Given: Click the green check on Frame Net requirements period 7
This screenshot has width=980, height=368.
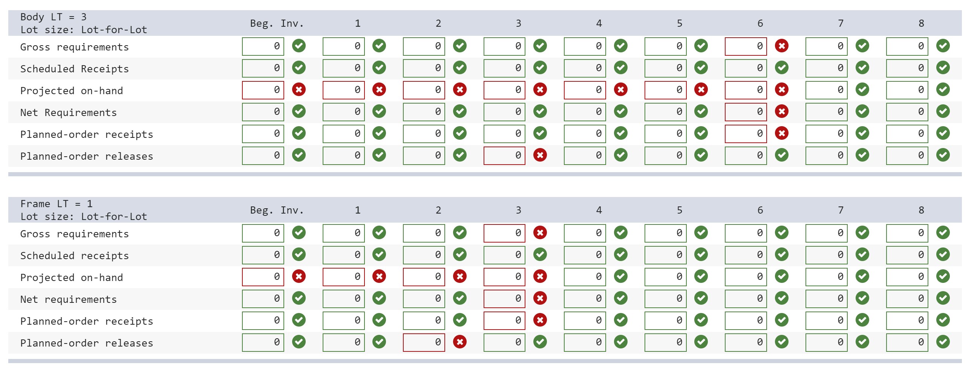Looking at the screenshot, I should pyautogui.click(x=862, y=299).
